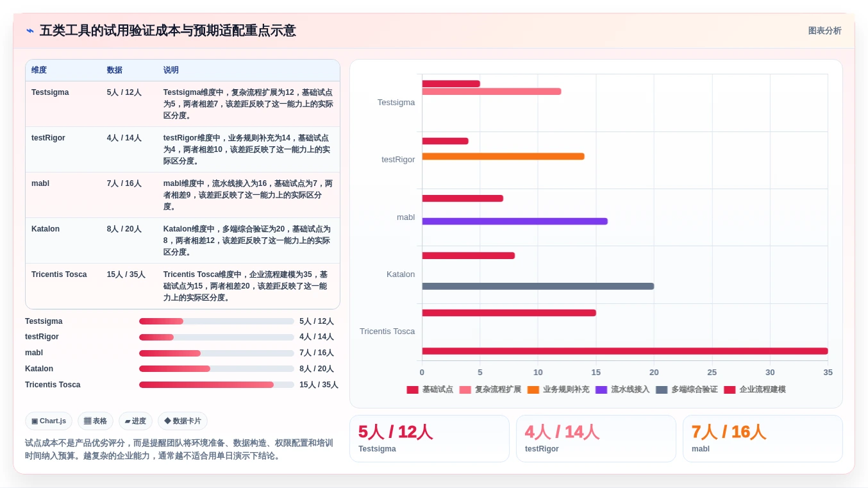Click Tricentis Tosca 企业流程建模 bar at 35

(x=625, y=351)
